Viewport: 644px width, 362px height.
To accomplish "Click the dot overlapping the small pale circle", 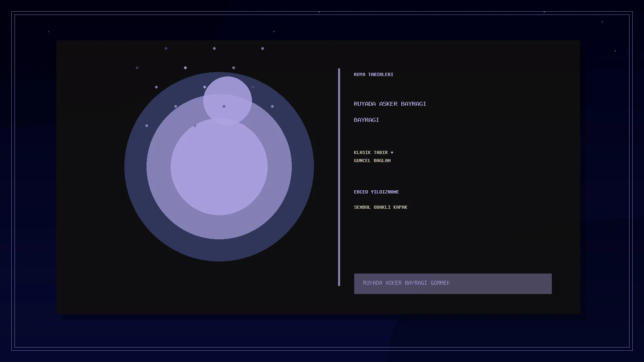I will (224, 106).
